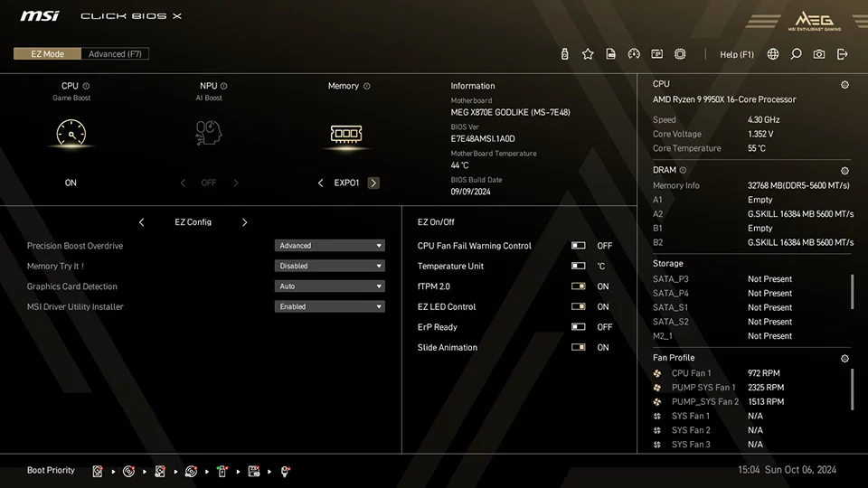
Task: Toggle EZ LED Control switch
Action: click(578, 306)
